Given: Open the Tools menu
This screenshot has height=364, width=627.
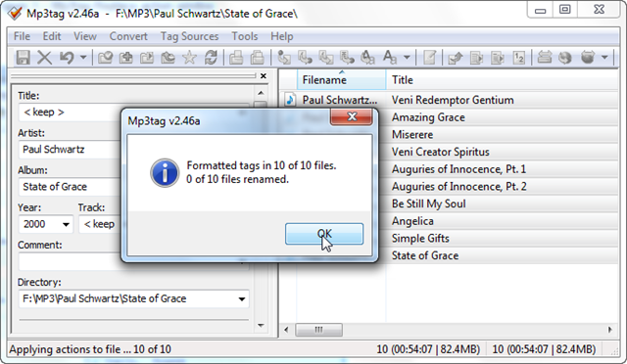Looking at the screenshot, I should 245,36.
